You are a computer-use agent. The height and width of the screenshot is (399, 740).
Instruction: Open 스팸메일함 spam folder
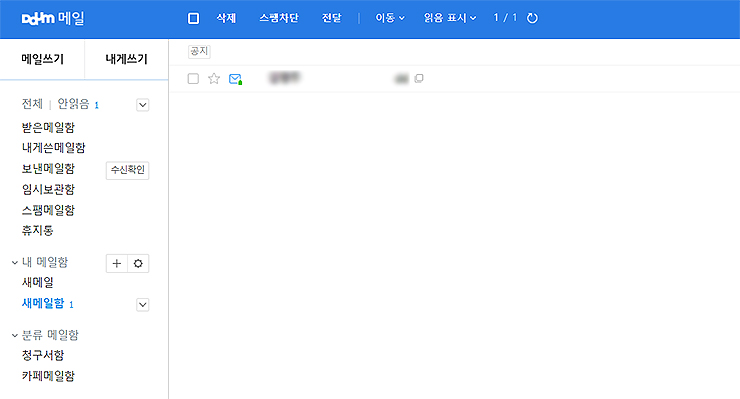point(48,210)
